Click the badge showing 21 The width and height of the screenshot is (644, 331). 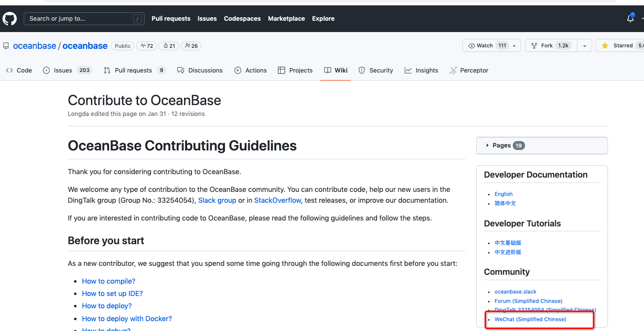click(169, 46)
